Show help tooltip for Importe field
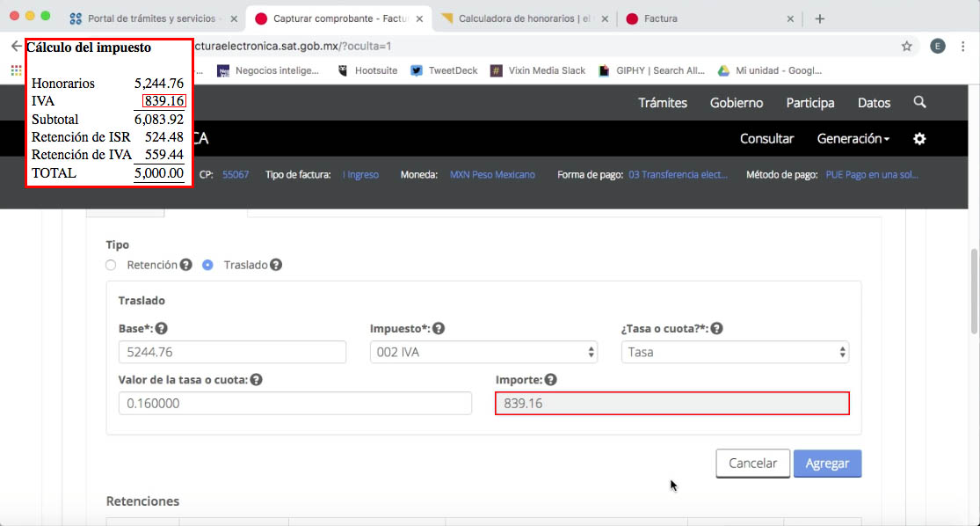The image size is (980, 526). 550,380
